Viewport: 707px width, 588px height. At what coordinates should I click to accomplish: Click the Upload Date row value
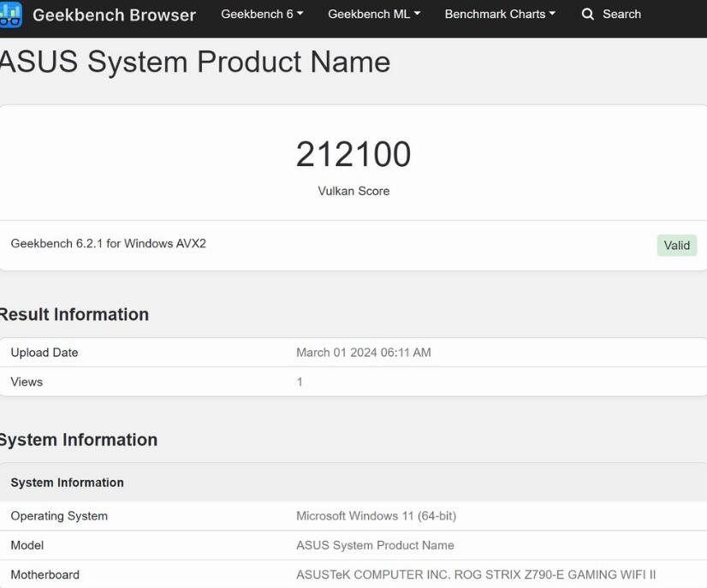364,353
